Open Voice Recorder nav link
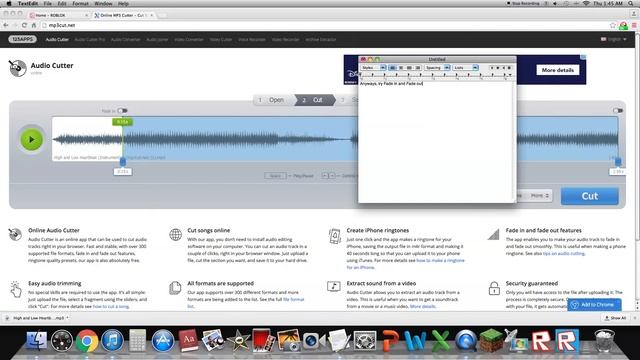The height and width of the screenshot is (360, 640). coord(252,40)
